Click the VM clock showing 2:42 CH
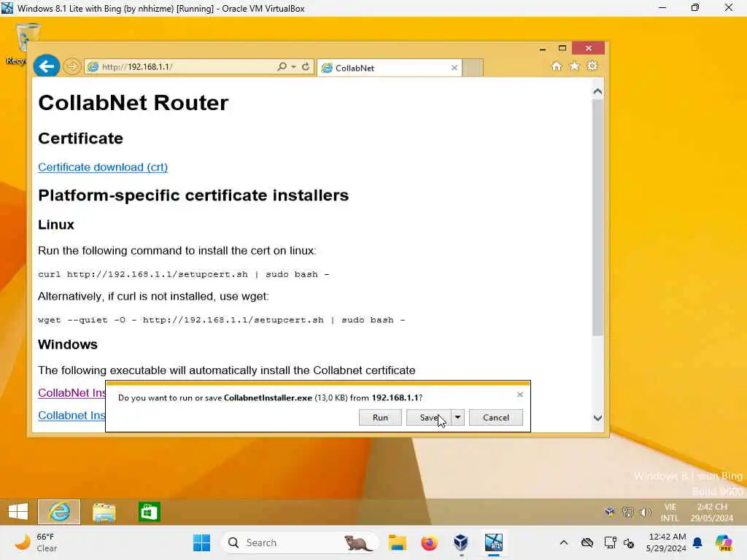747x560 pixels. point(712,513)
